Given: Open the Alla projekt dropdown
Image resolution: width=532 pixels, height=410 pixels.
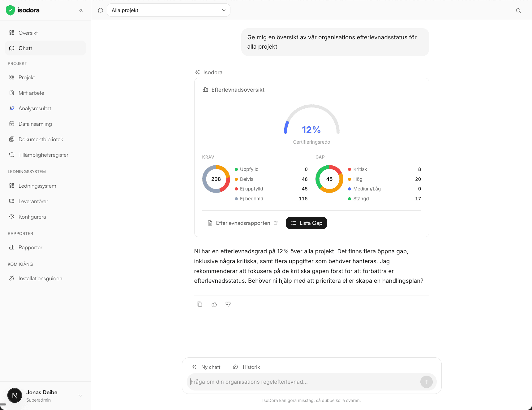Looking at the screenshot, I should click(x=169, y=10).
